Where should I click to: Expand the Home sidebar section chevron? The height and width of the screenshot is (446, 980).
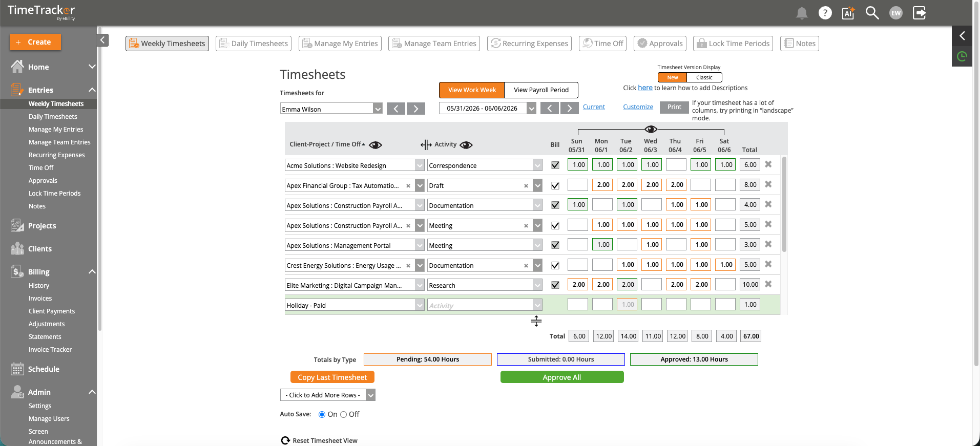92,67
